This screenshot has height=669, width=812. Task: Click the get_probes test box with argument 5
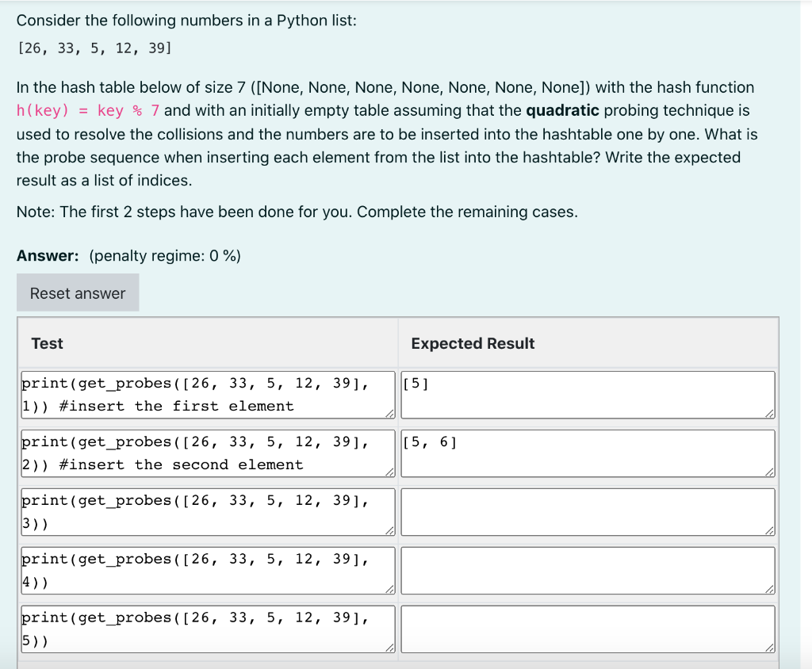tap(208, 629)
